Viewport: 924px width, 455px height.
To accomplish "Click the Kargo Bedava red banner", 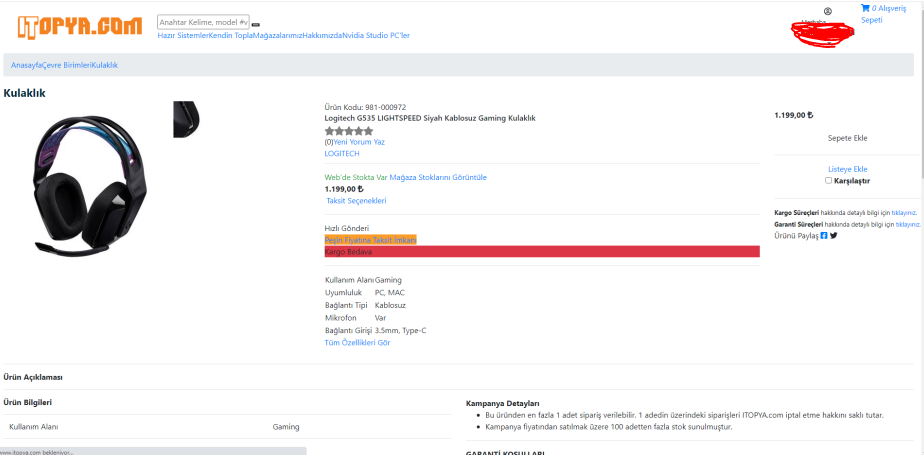I will point(542,252).
